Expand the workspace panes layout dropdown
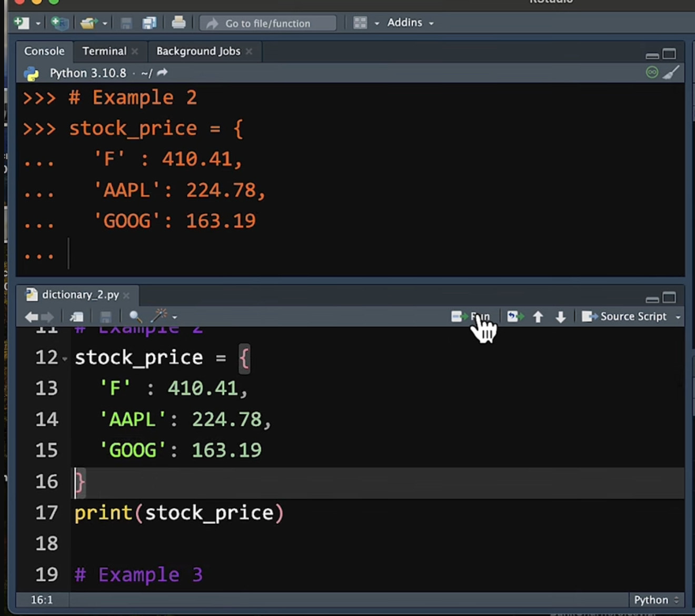 click(x=376, y=23)
